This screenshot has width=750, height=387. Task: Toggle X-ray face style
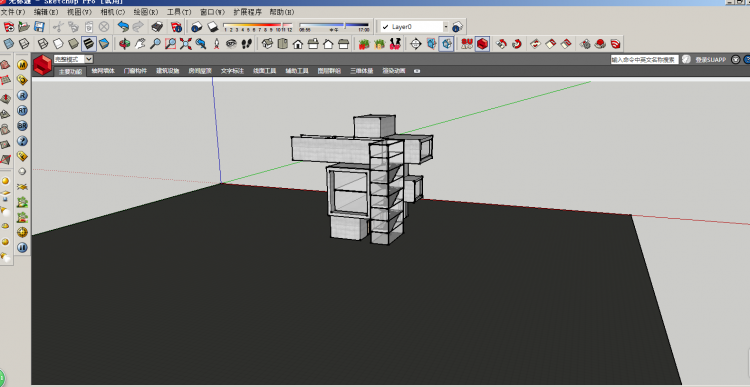pyautogui.click(x=9, y=44)
